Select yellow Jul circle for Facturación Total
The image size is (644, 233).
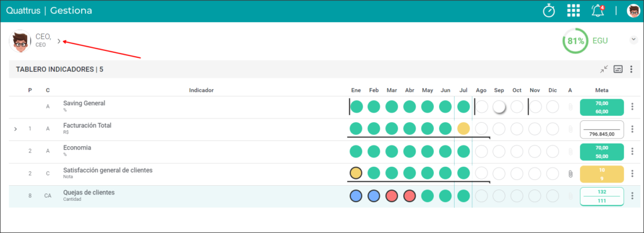click(x=464, y=128)
